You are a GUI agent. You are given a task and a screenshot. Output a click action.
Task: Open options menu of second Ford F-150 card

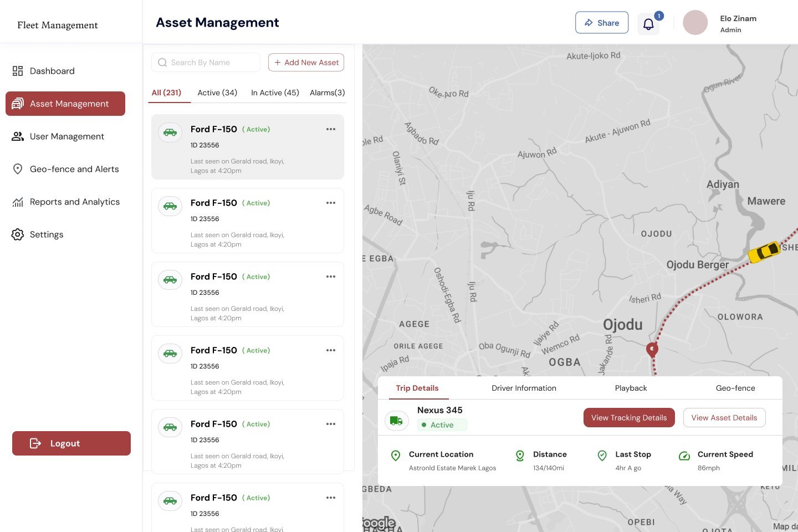coord(331,203)
